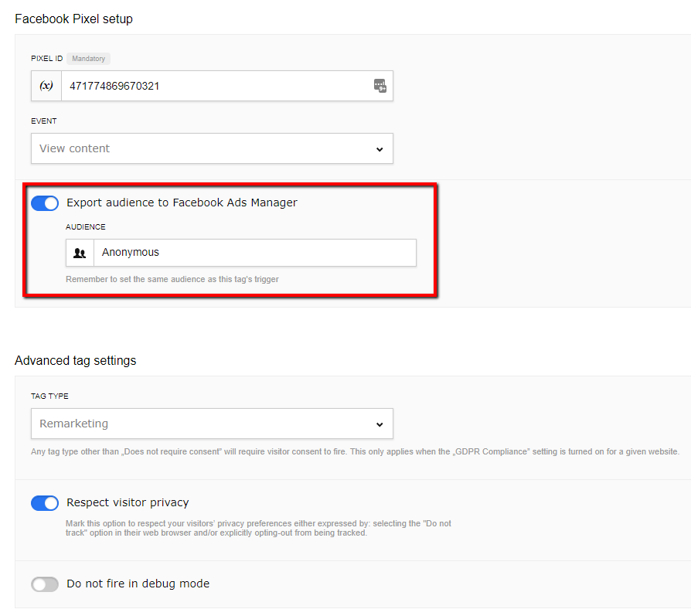Click the tag type consent explanation text
Image resolution: width=691 pixels, height=616 pixels.
(x=354, y=451)
